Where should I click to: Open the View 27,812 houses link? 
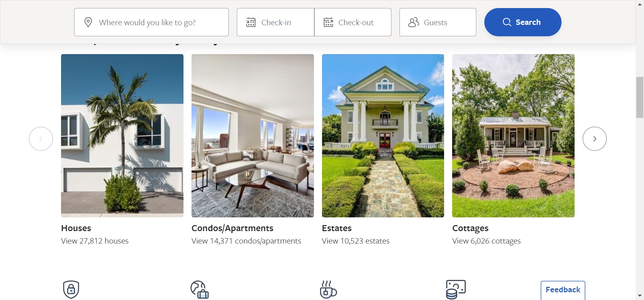[x=95, y=241]
